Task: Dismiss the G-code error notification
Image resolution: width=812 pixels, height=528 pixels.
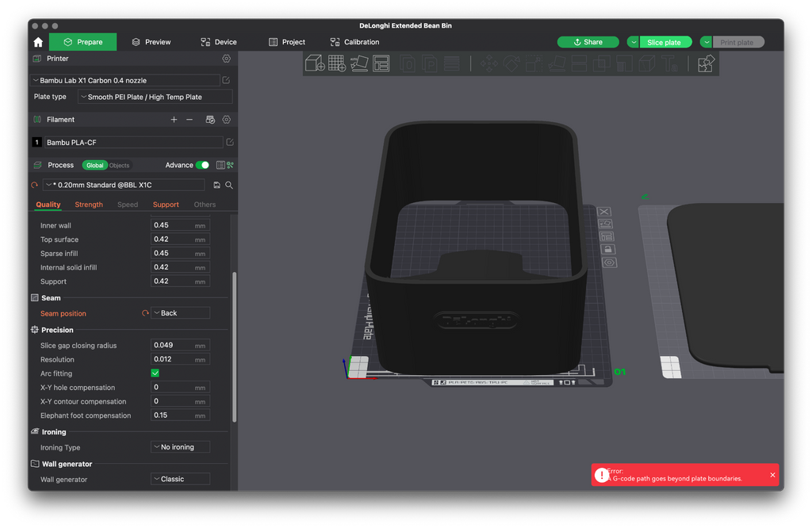Action: 772,475
